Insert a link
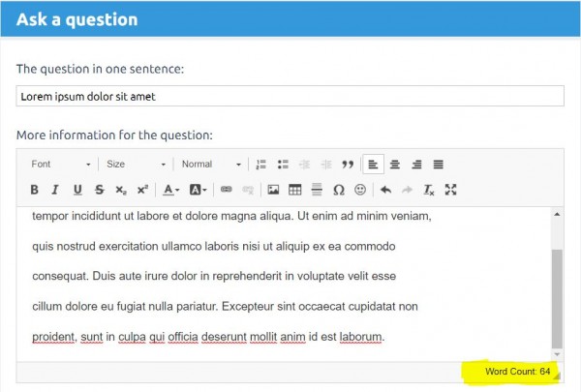This screenshot has height=392, width=581. (x=227, y=190)
